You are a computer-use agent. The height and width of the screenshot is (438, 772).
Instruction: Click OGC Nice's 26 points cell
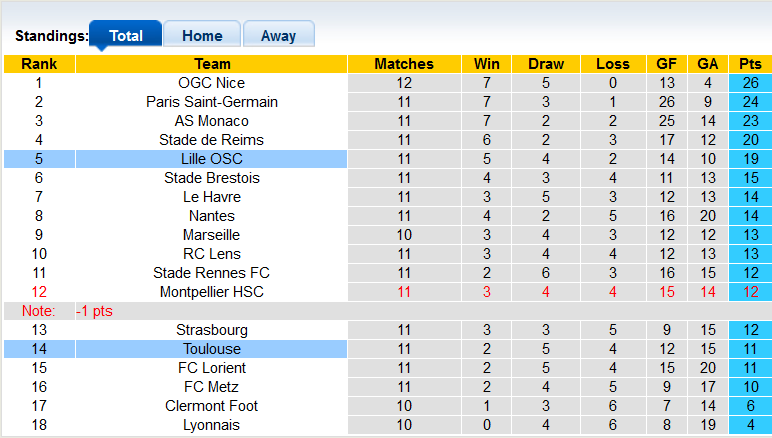pyautogui.click(x=750, y=83)
